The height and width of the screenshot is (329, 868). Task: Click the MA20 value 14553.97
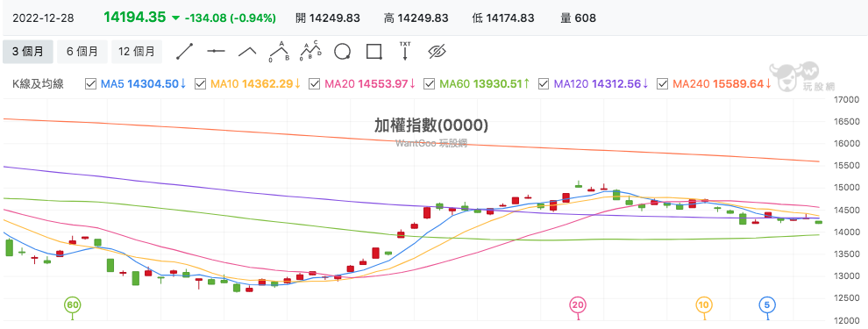(383, 84)
